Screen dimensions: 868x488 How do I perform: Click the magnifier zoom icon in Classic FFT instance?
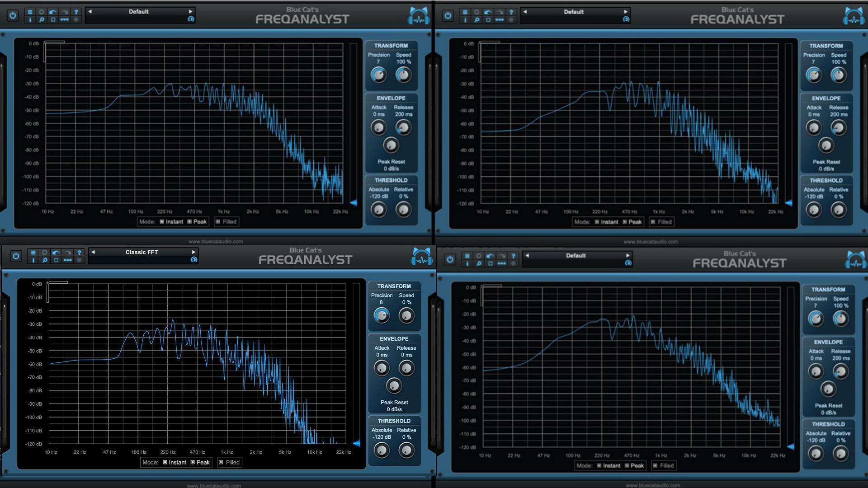coord(44,260)
